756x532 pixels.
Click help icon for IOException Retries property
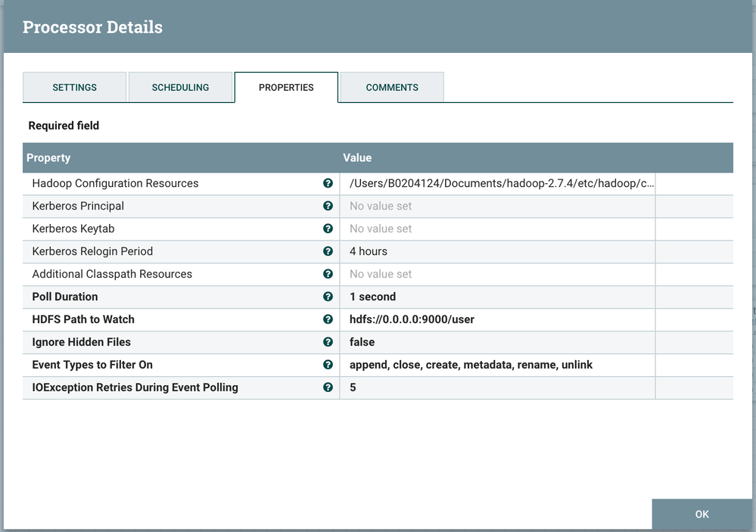click(x=328, y=387)
